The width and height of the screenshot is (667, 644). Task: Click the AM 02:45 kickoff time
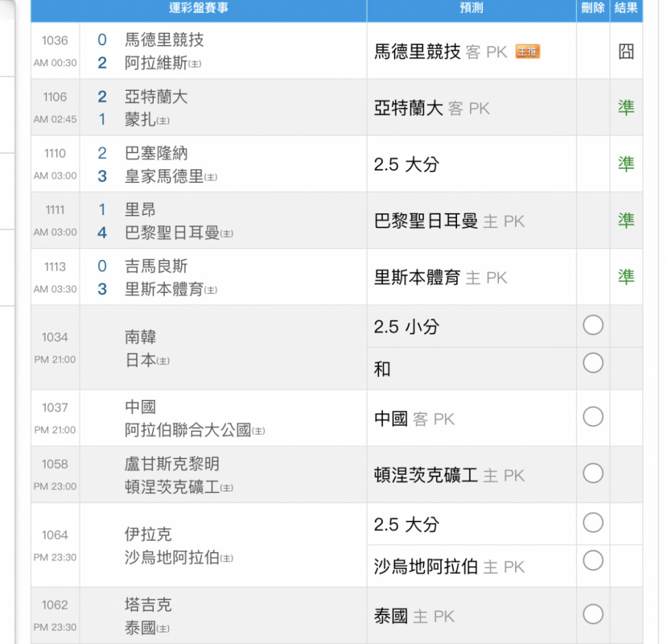pyautogui.click(x=55, y=119)
